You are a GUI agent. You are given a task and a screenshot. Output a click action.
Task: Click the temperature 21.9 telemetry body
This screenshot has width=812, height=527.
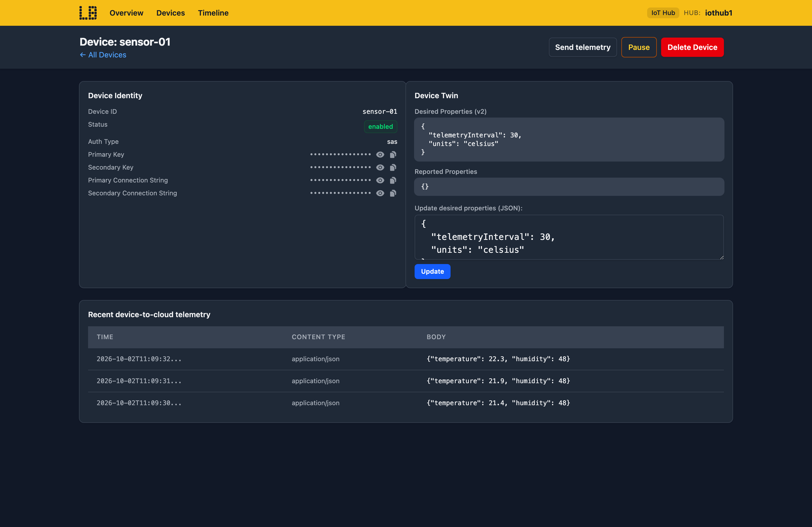pyautogui.click(x=498, y=381)
